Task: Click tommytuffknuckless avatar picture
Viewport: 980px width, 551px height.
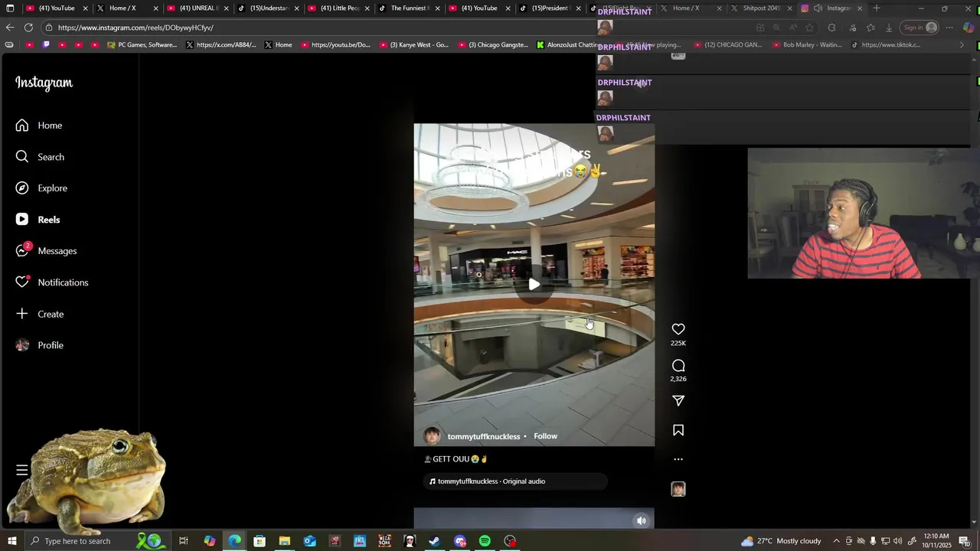Action: [x=433, y=436]
